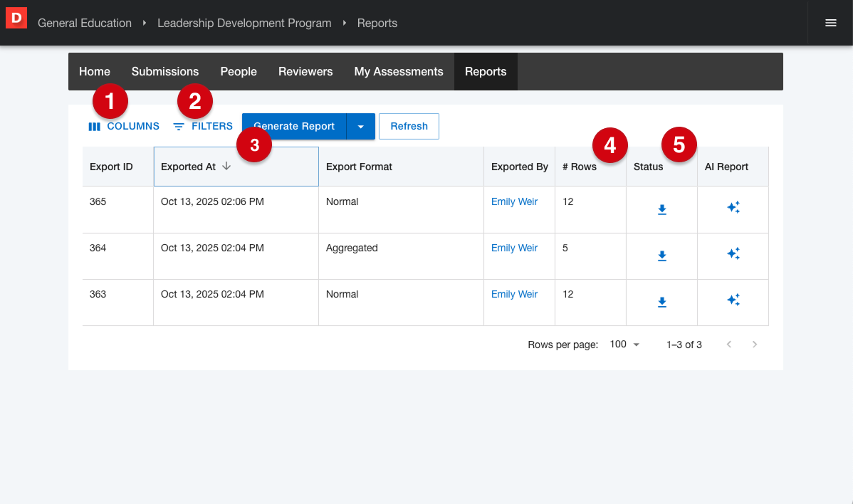Click Normal format cell in row 363
Viewport: 853px width, 504px height.
[x=402, y=303]
